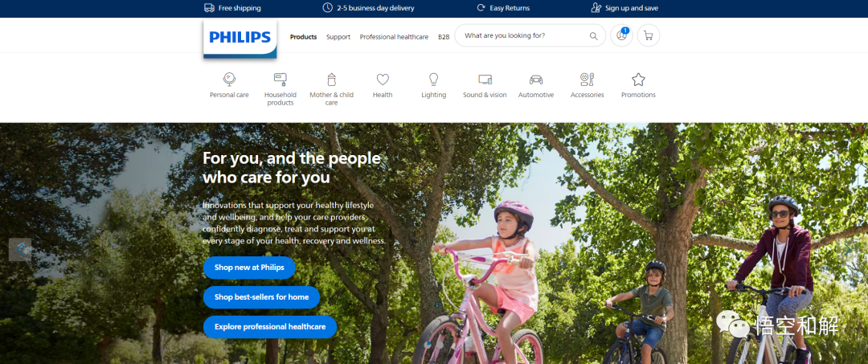The width and height of the screenshot is (868, 364).
Task: Go to Professional healthcare menu
Action: tap(394, 37)
